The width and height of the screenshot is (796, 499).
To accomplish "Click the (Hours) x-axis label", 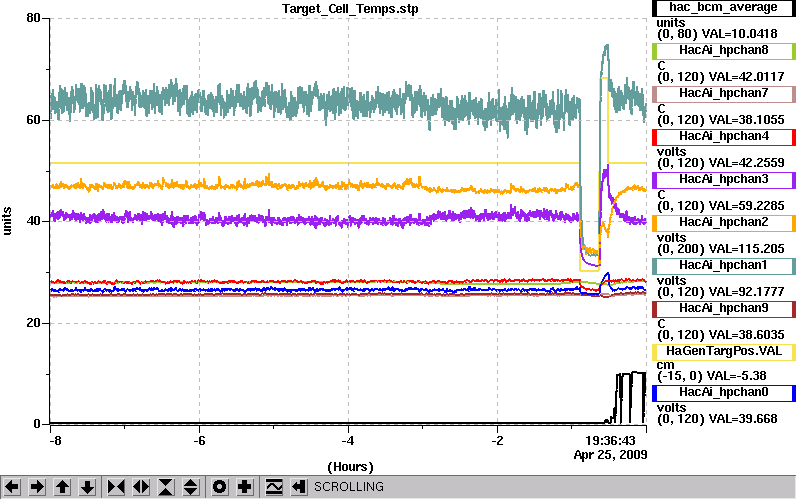I will coord(350,467).
